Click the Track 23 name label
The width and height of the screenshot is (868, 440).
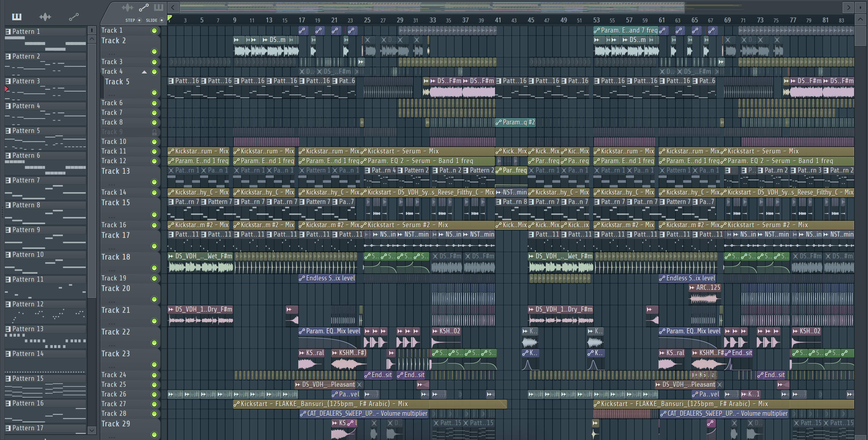click(115, 354)
